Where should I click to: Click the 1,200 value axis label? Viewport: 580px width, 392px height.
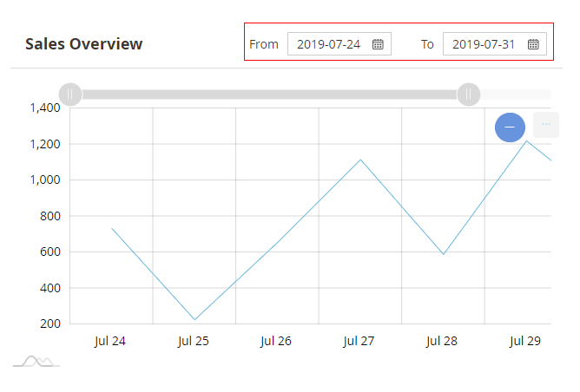coord(45,144)
